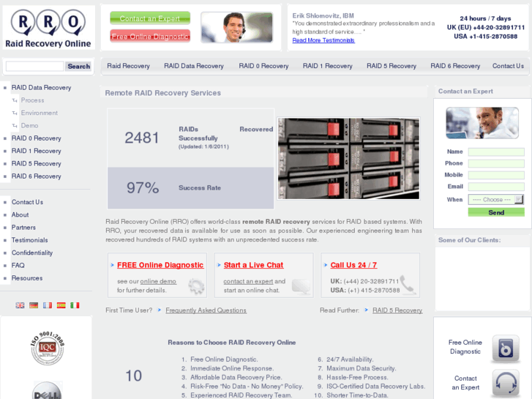The image size is (532, 399).
Task: Open Contact Us in top navigation
Action: (x=508, y=66)
